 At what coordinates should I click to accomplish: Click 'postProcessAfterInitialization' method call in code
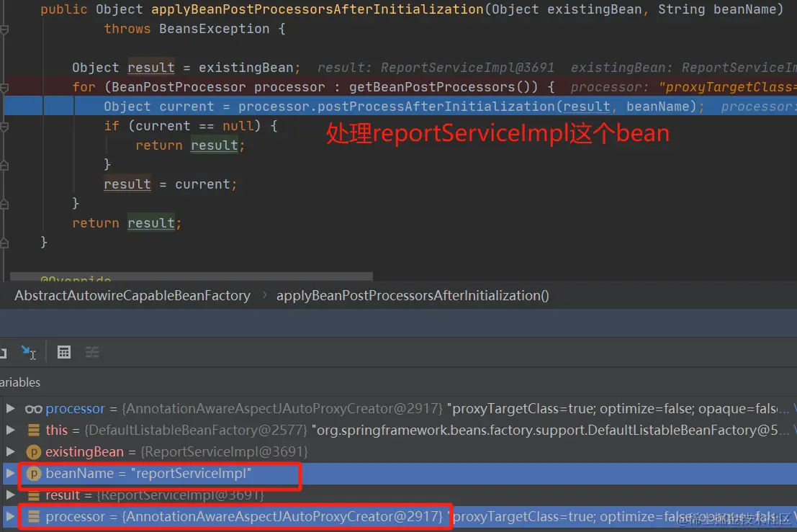point(436,107)
